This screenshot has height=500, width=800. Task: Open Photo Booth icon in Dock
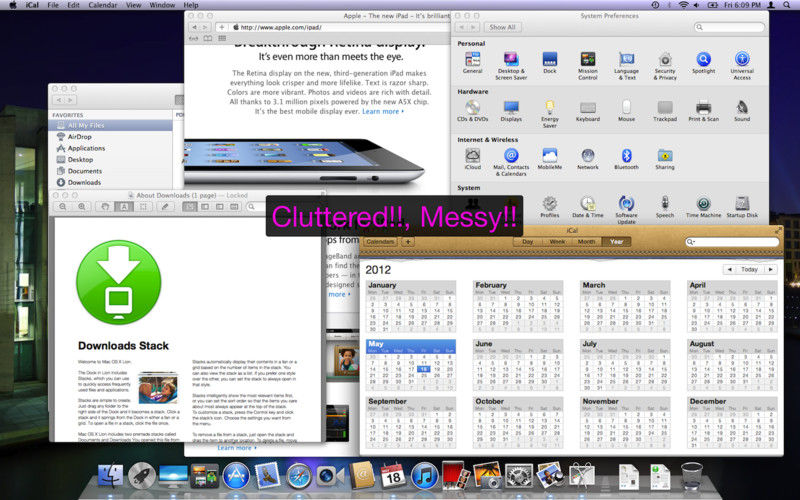tap(455, 476)
